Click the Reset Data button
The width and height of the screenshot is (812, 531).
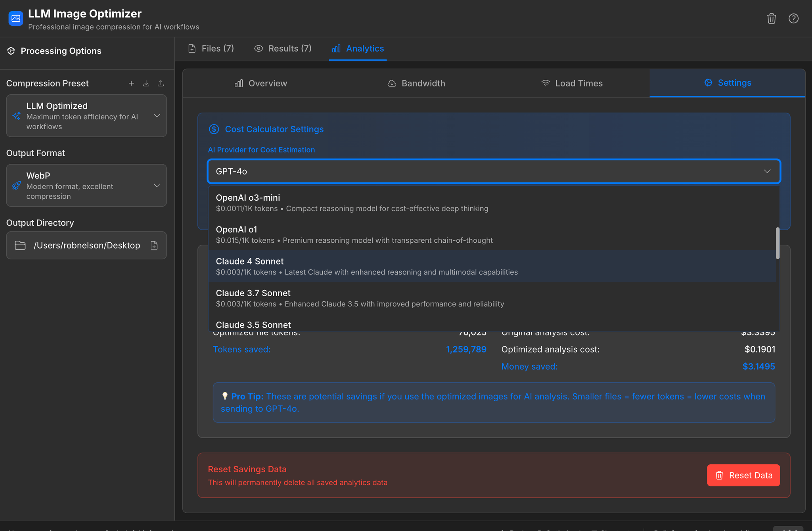tap(743, 475)
